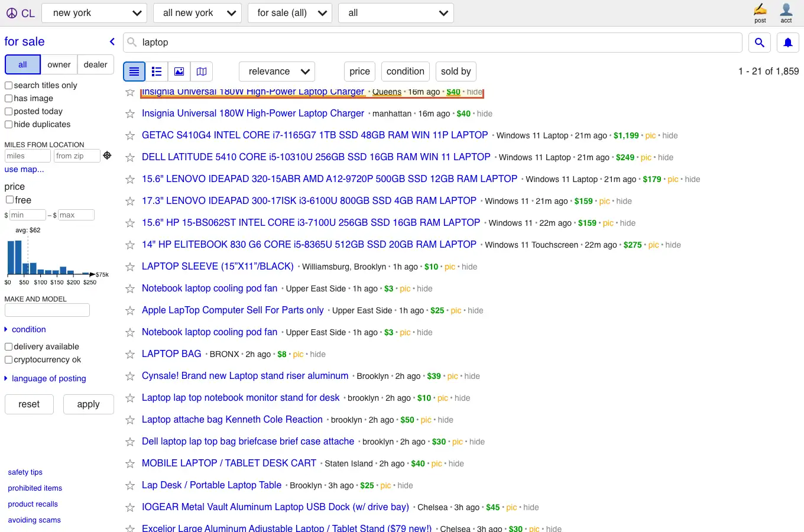Select the dealer tab

point(96,64)
